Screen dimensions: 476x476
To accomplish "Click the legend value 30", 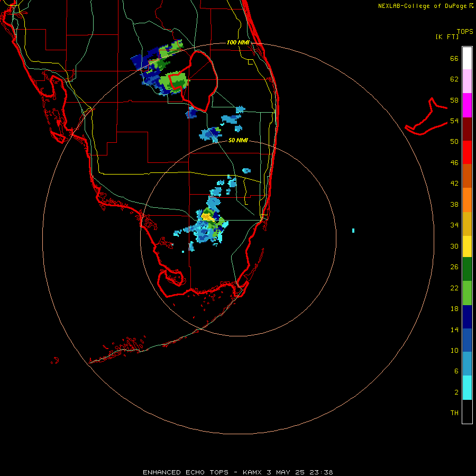I will (x=454, y=246).
